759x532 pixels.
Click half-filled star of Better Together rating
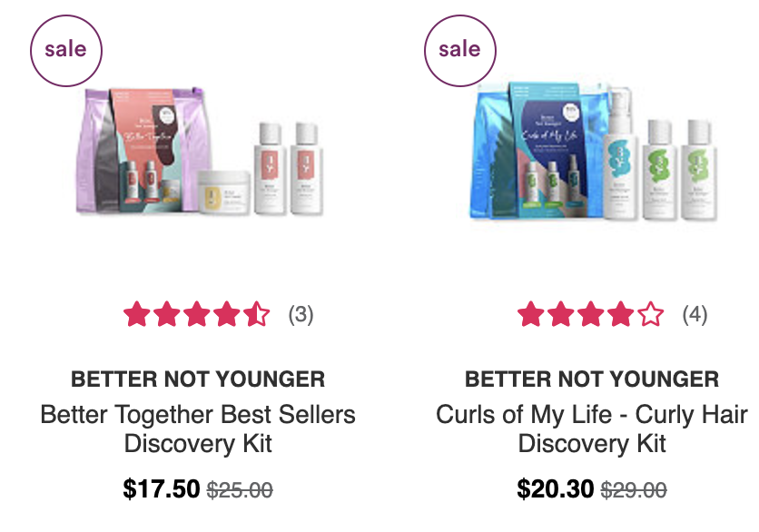pyautogui.click(x=257, y=314)
